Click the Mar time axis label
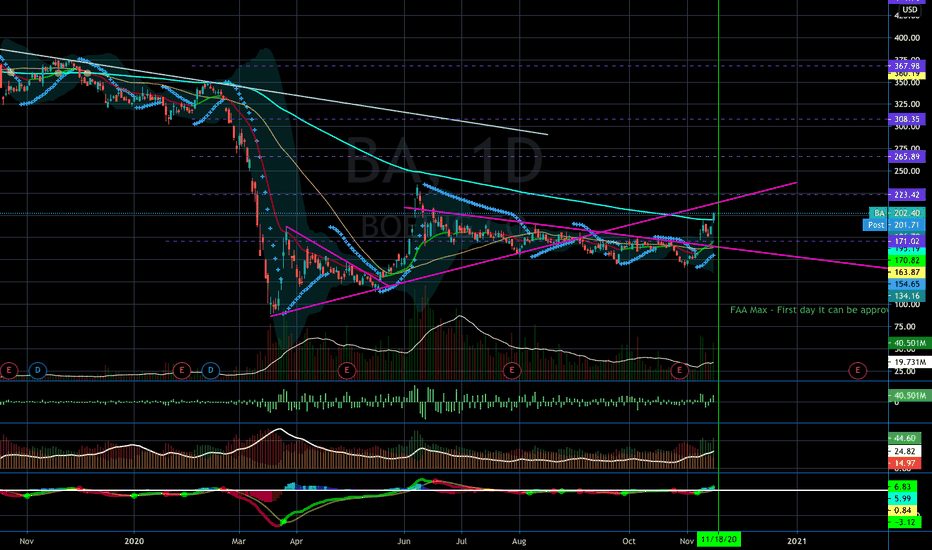 point(239,541)
